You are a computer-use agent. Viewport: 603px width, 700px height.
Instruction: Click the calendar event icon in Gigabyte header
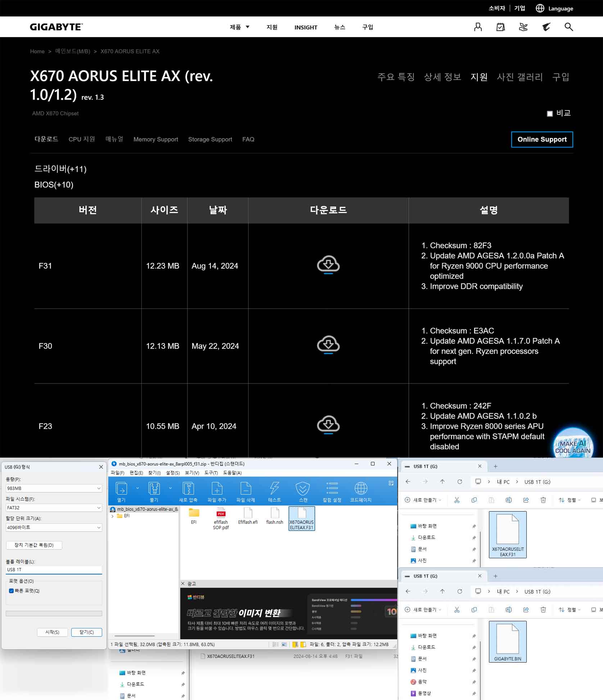tap(500, 27)
